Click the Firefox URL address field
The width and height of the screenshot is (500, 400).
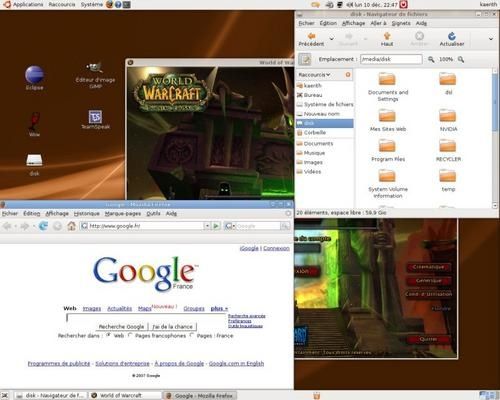tap(142, 226)
